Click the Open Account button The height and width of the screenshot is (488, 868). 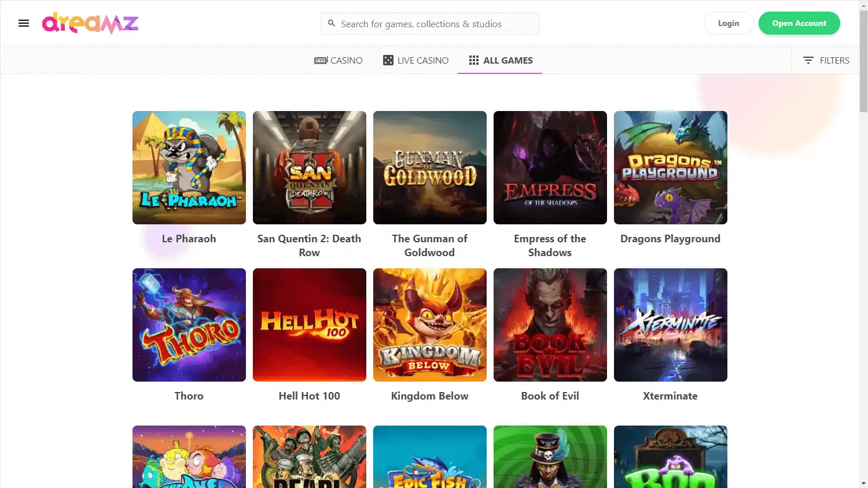tap(799, 23)
